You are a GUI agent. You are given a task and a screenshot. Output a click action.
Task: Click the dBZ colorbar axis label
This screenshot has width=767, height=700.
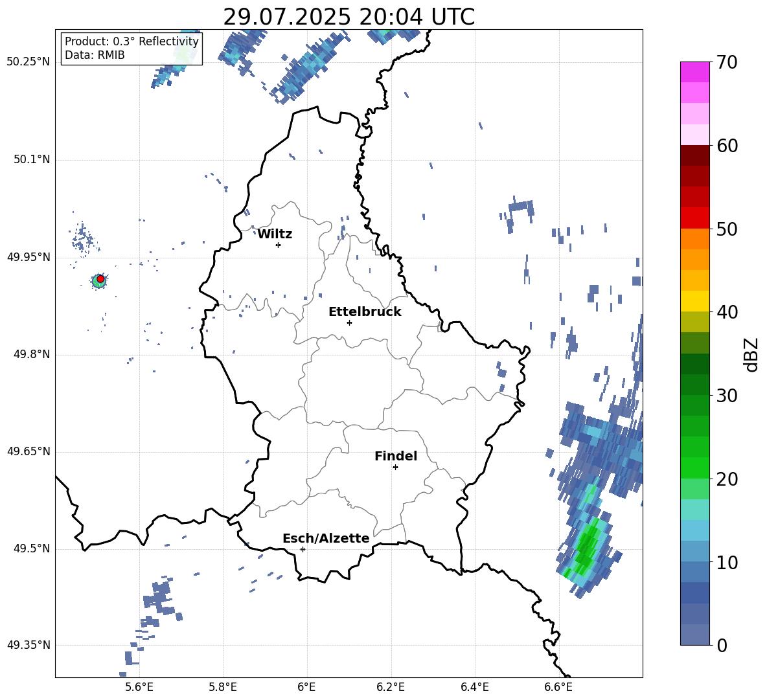point(752,355)
